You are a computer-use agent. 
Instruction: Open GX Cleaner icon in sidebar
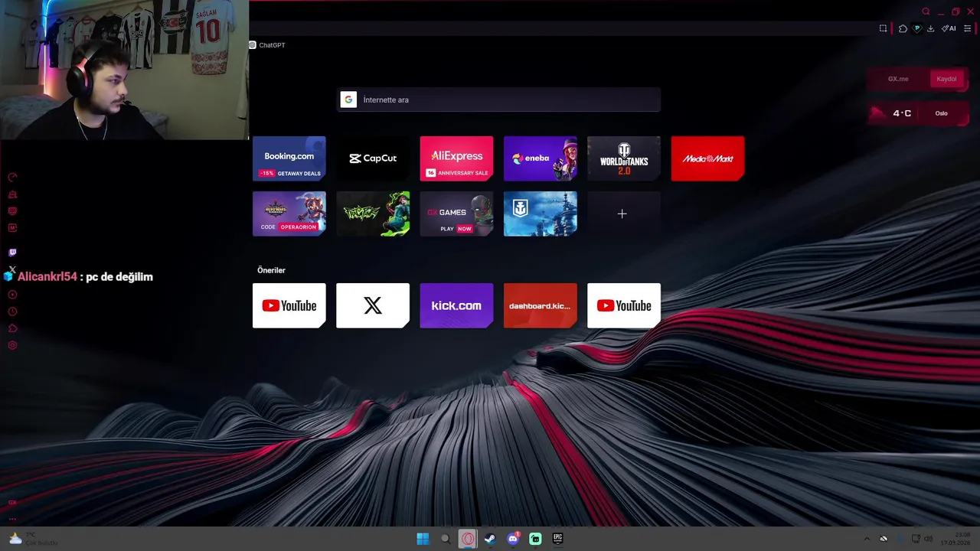coord(12,194)
